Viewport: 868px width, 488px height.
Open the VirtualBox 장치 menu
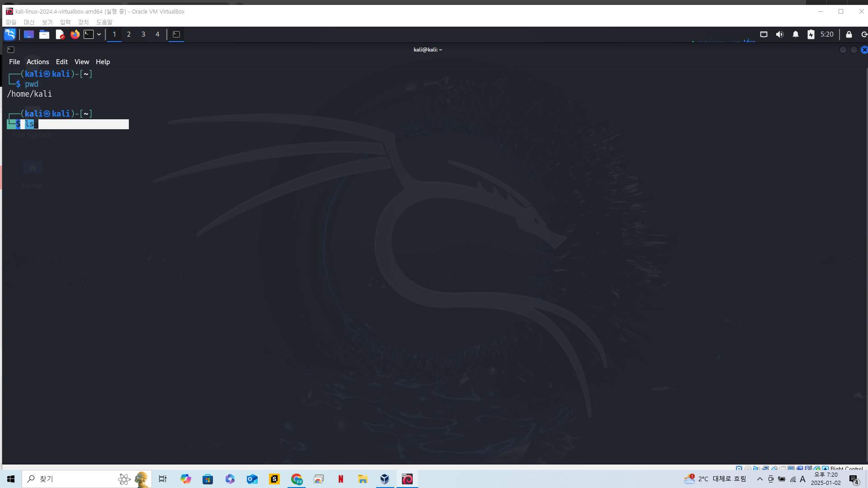pyautogui.click(x=84, y=22)
